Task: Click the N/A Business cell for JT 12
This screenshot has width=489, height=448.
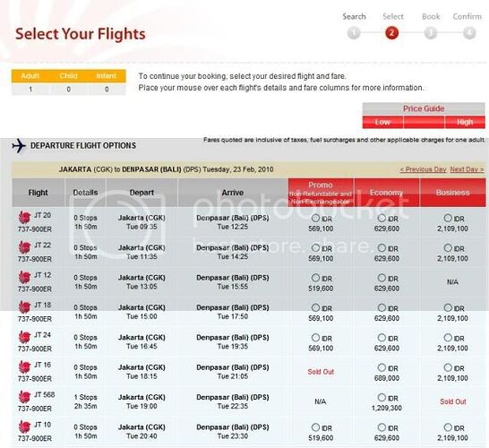Action: click(452, 282)
